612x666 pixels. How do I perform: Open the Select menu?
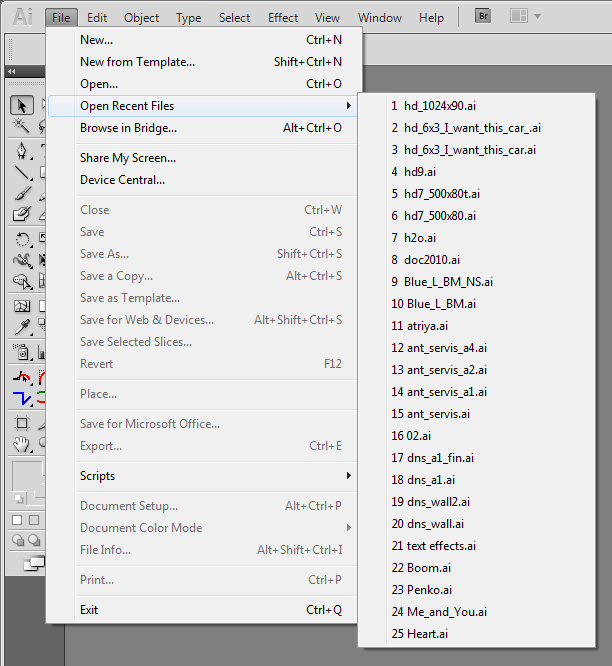click(x=234, y=18)
